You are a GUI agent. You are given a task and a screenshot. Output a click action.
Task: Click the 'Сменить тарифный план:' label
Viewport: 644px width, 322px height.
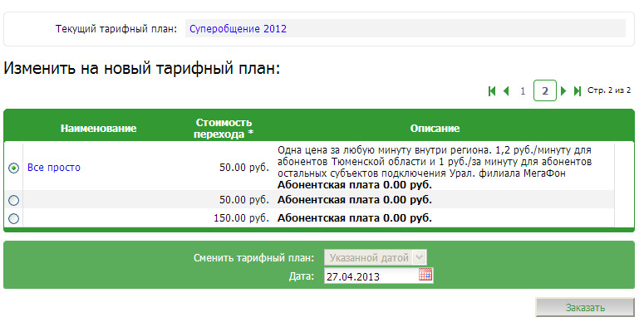[253, 257]
